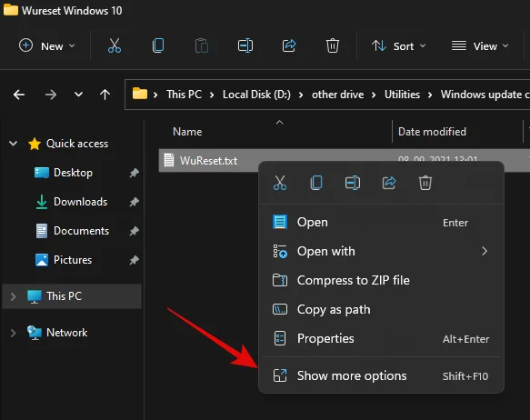Click the Copy icon in the top toolbar
530x420 pixels.
[158, 45]
